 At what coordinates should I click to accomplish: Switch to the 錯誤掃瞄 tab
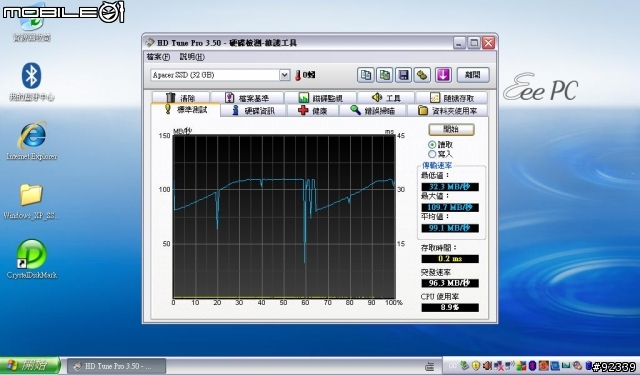[373, 111]
